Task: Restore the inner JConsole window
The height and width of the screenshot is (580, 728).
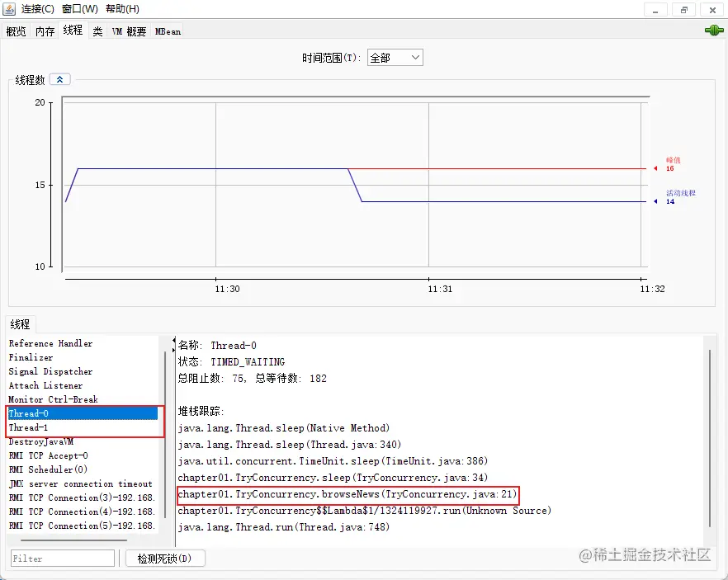Action: tap(684, 10)
